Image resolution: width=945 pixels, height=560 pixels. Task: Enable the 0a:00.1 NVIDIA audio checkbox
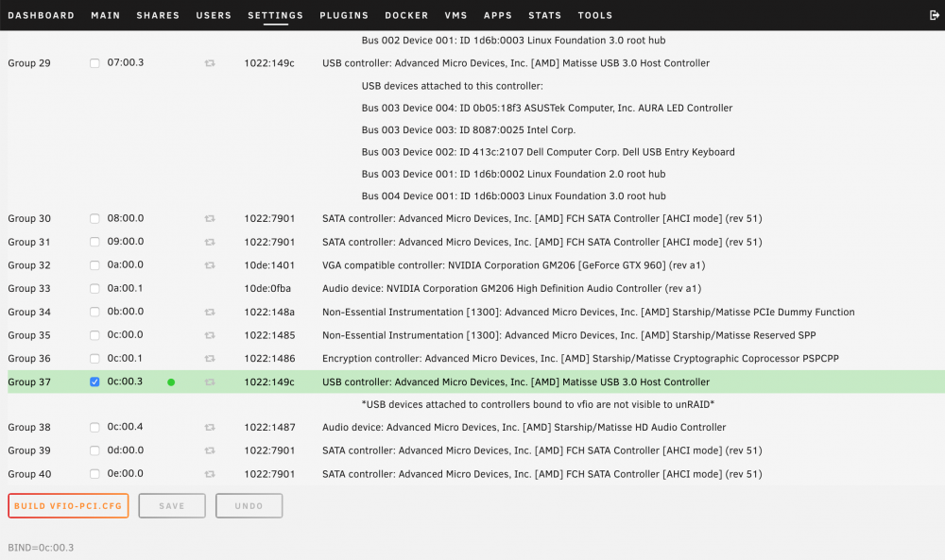[94, 289]
